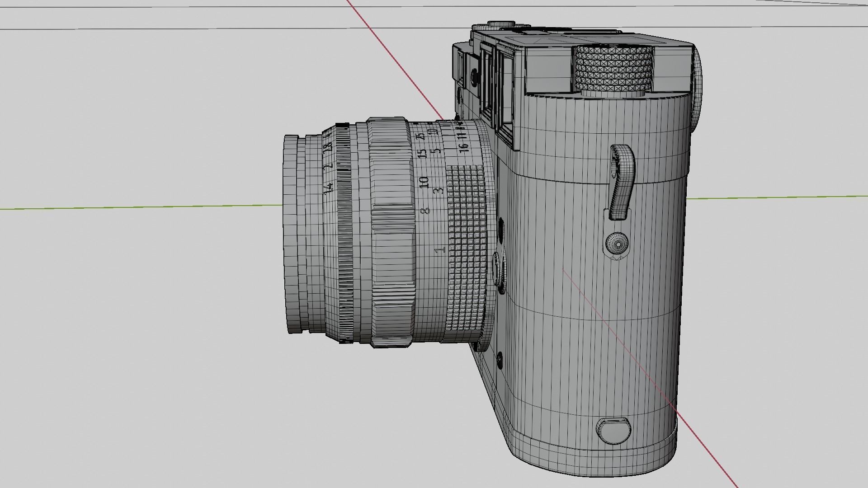Click the '10' distance marking on lens
The image size is (868, 488).
[x=424, y=183]
